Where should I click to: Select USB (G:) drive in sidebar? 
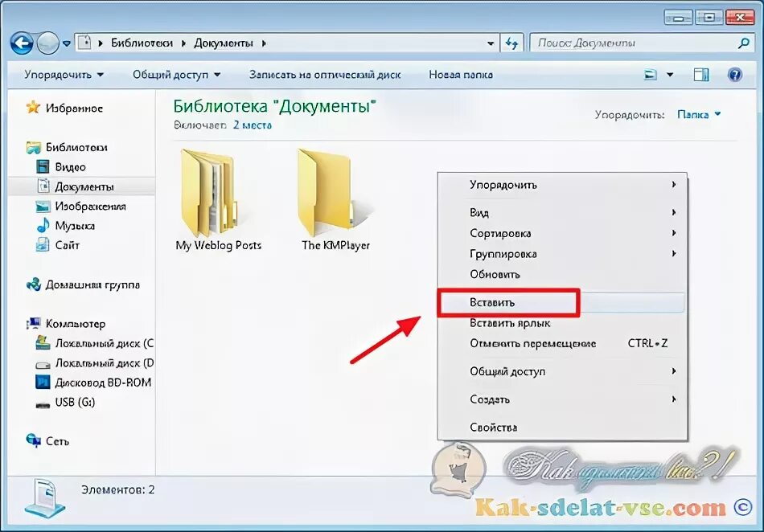(65, 403)
